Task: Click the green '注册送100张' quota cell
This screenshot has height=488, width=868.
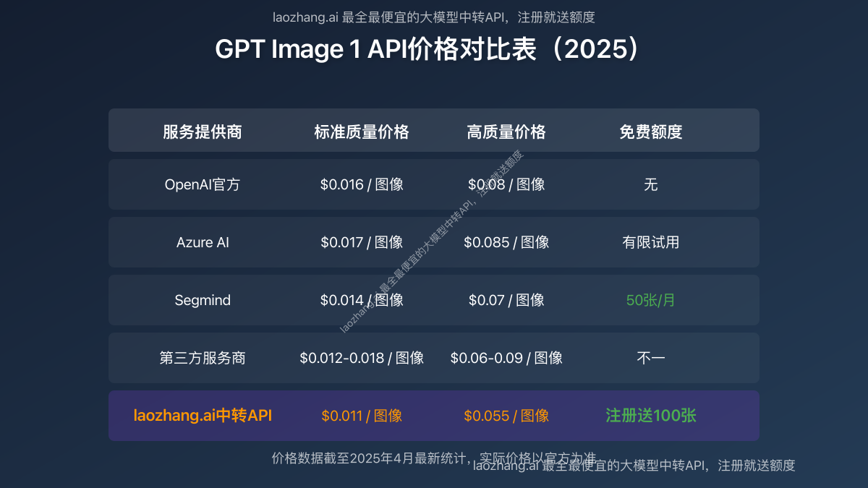Action: (651, 416)
